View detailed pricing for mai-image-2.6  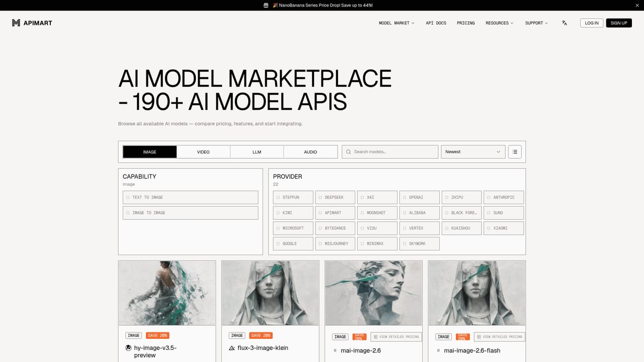point(396,336)
